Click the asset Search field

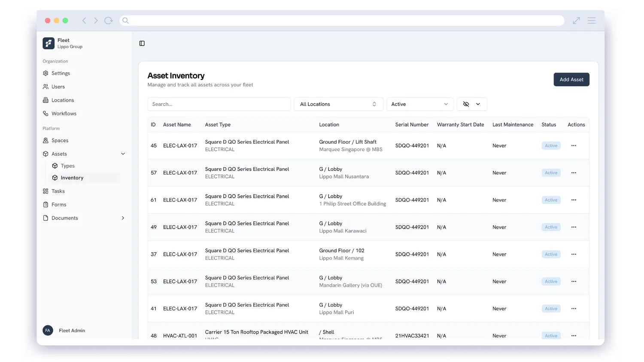click(219, 104)
